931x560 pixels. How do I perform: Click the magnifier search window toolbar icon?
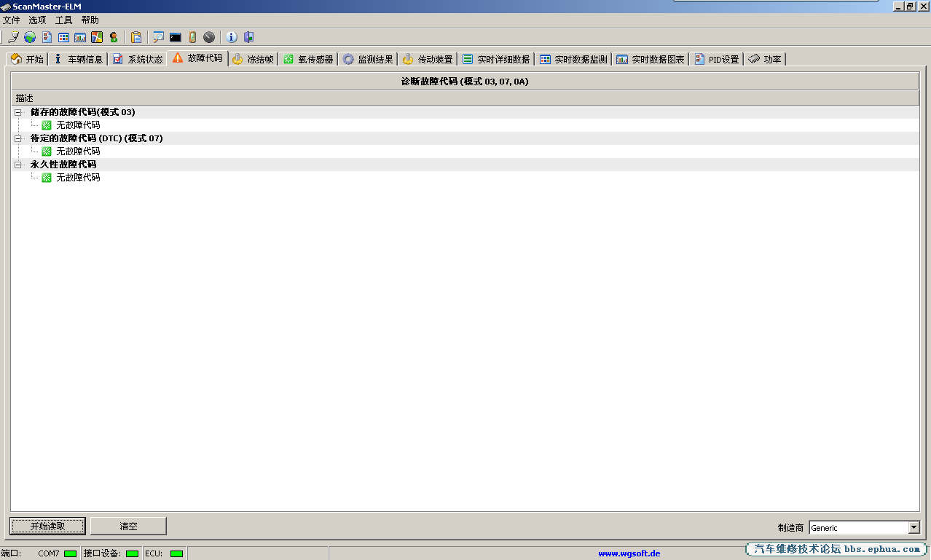click(x=158, y=37)
